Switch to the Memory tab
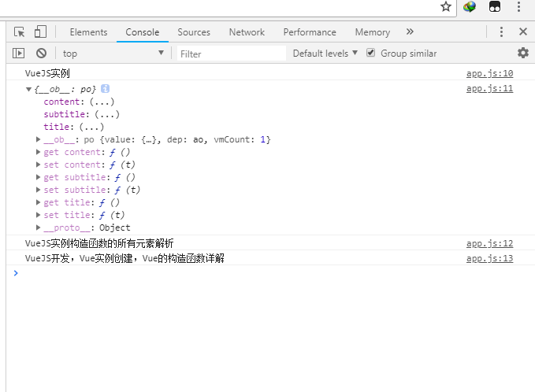This screenshot has height=392, width=535. coord(372,32)
